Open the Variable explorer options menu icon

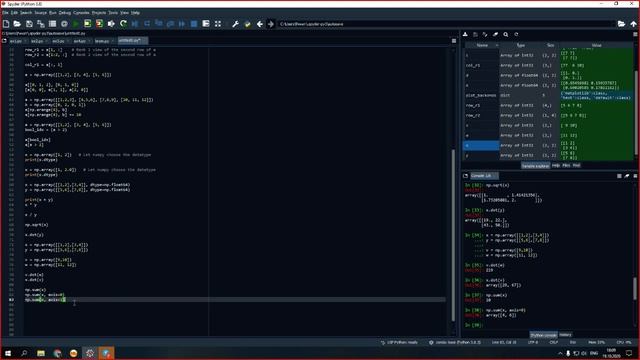[x=636, y=35]
